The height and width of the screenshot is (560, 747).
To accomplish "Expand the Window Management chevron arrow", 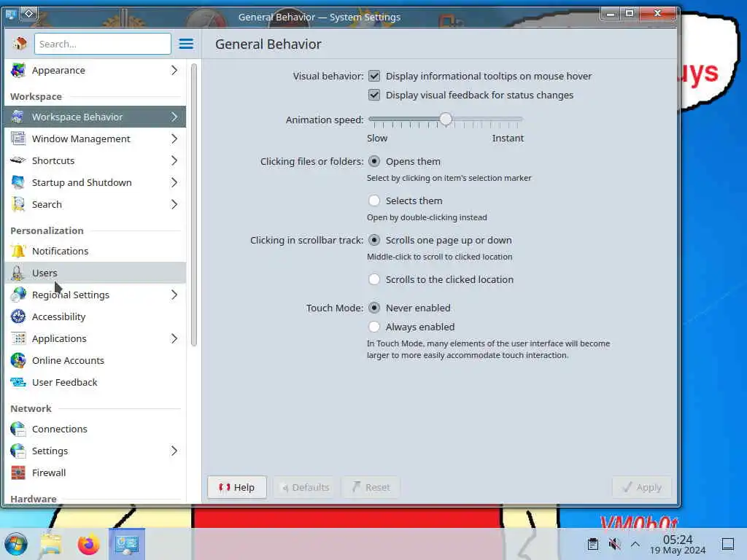I will (x=174, y=139).
